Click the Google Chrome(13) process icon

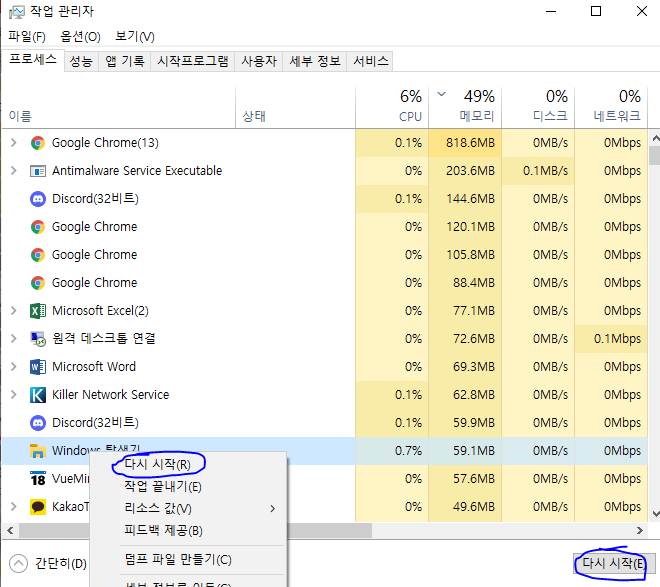38,143
